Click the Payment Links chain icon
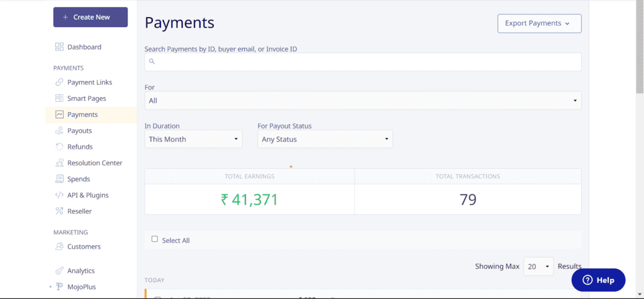 pyautogui.click(x=59, y=82)
